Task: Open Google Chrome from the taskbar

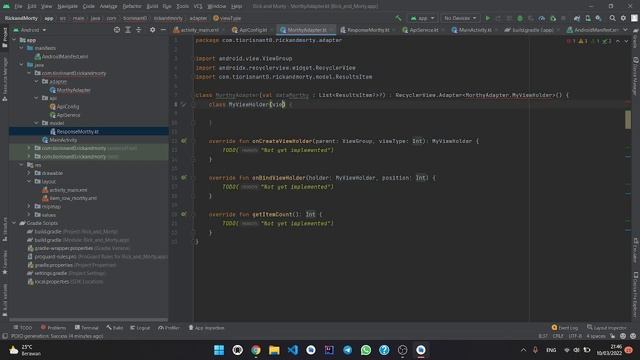Action: [256, 350]
